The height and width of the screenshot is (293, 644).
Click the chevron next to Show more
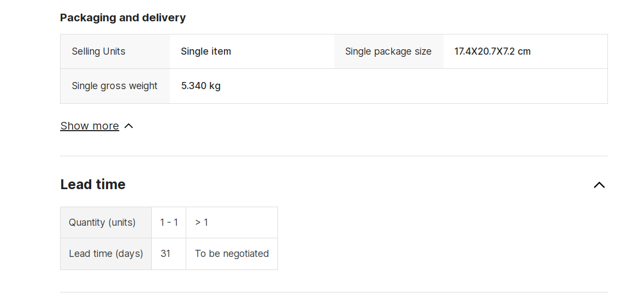(x=128, y=126)
